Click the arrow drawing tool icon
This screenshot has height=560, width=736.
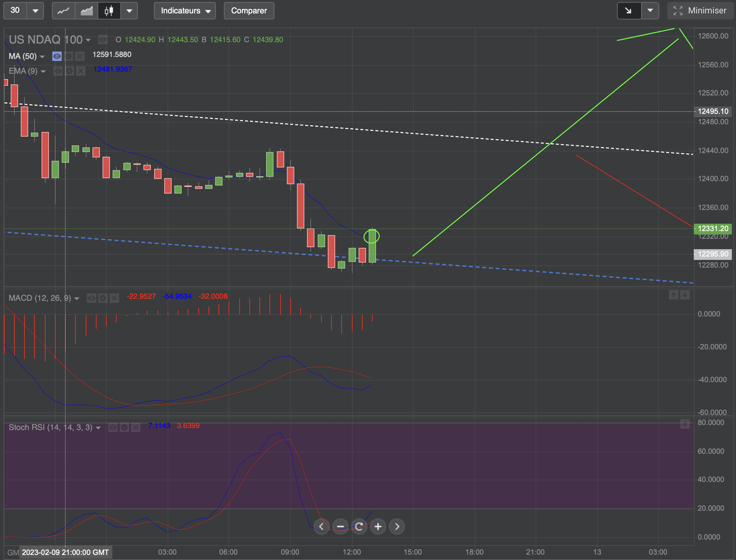tap(629, 11)
